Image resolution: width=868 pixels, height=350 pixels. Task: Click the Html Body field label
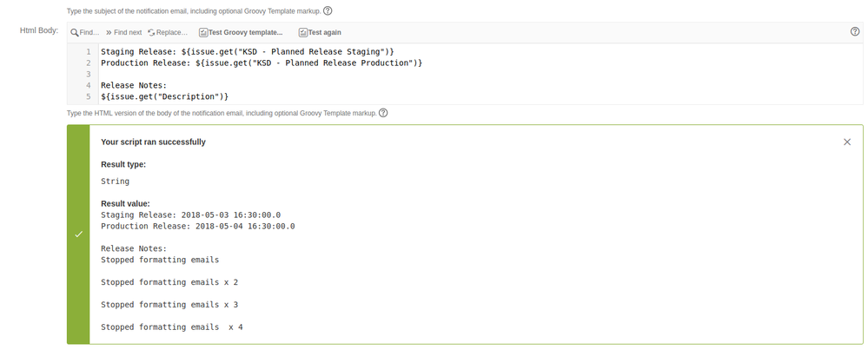[39, 30]
